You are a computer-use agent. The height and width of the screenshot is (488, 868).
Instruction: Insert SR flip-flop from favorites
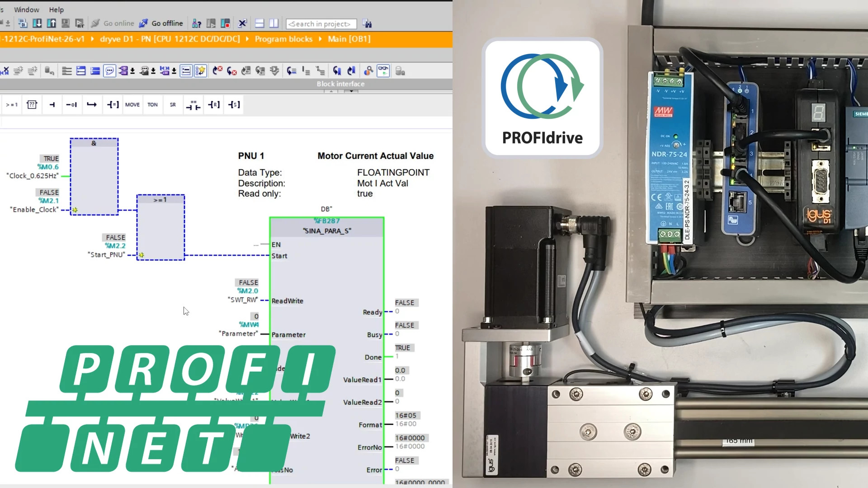(173, 104)
